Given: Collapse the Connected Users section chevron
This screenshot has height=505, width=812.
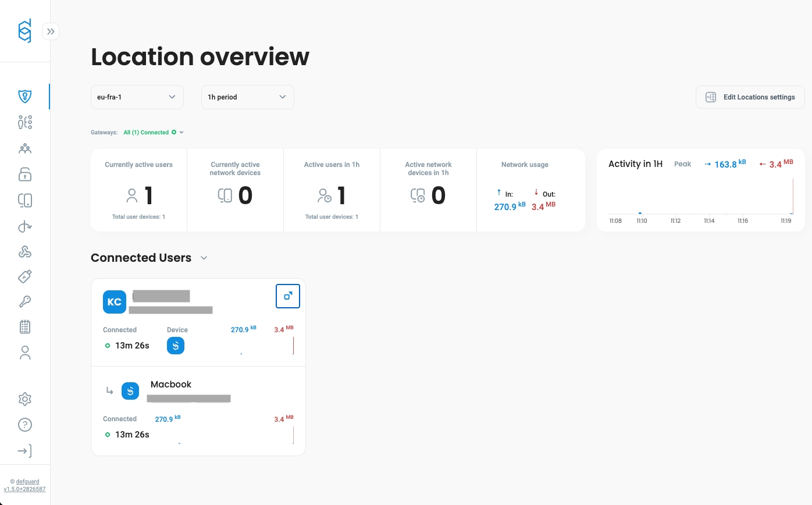Looking at the screenshot, I should pos(204,258).
